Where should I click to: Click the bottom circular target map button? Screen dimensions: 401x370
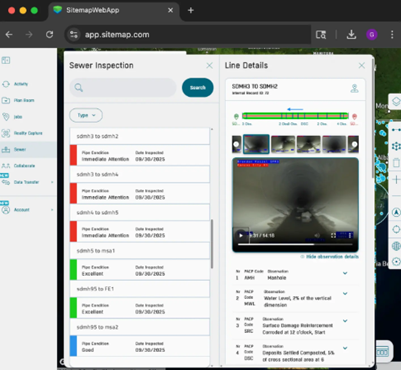[396, 262]
